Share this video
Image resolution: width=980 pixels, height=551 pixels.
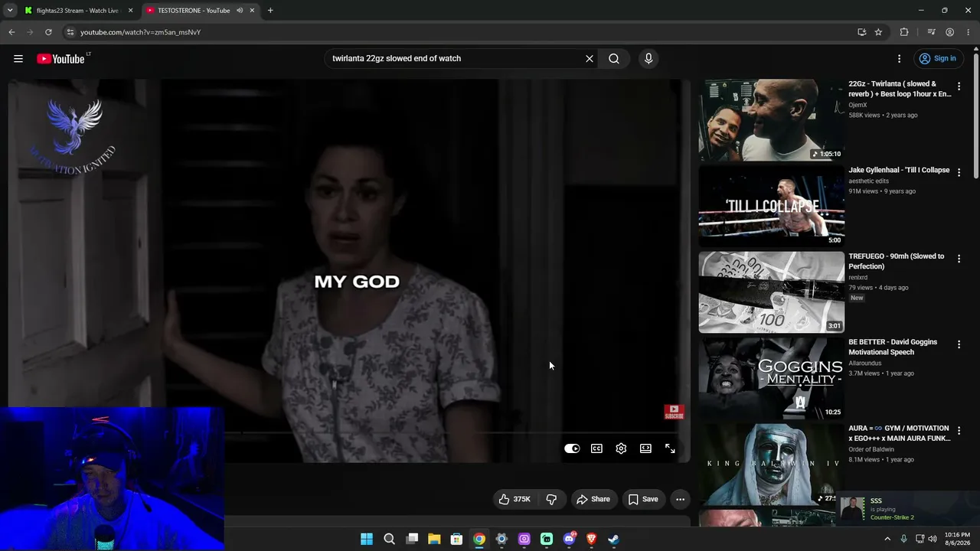point(593,499)
